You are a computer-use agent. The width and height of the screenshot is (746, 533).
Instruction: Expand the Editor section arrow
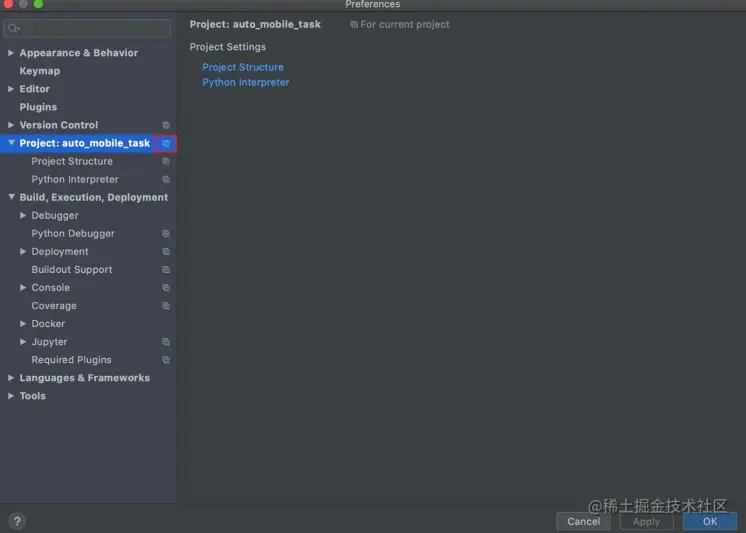point(11,89)
